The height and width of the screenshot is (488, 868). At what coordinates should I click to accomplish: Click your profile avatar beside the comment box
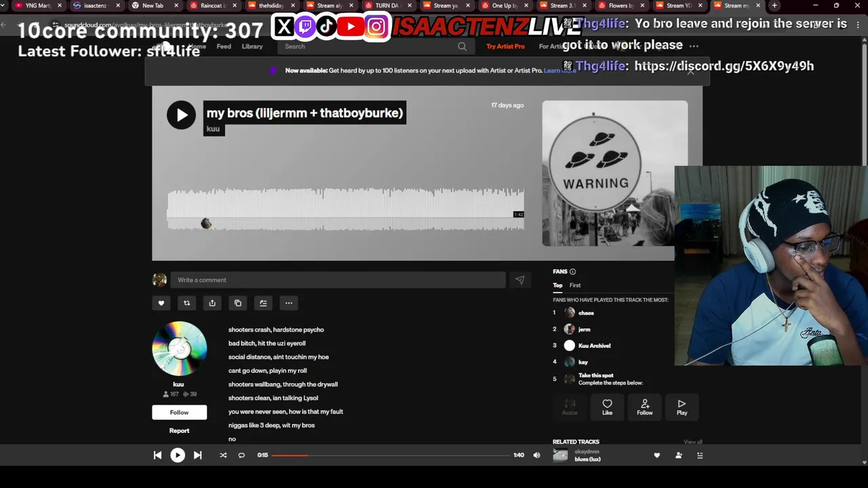[159, 280]
